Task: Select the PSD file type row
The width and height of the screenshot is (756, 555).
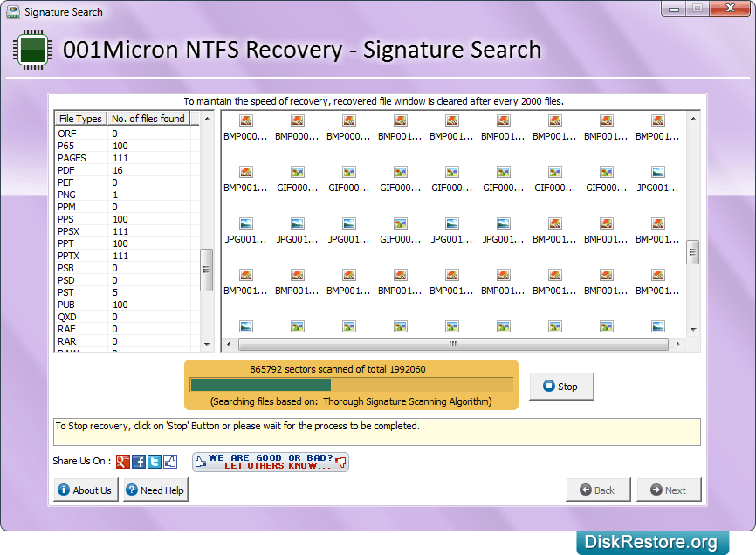Action: click(127, 280)
